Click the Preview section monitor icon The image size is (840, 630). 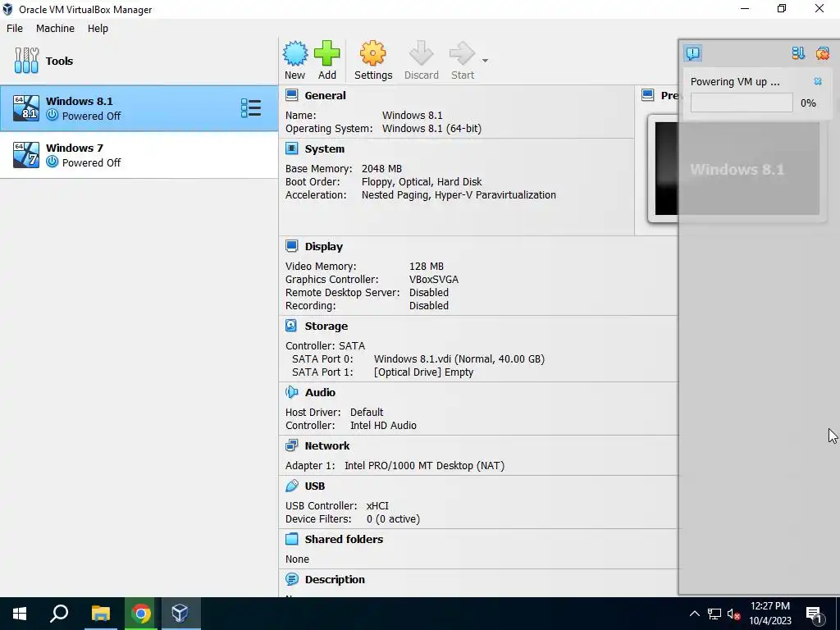[x=648, y=95]
